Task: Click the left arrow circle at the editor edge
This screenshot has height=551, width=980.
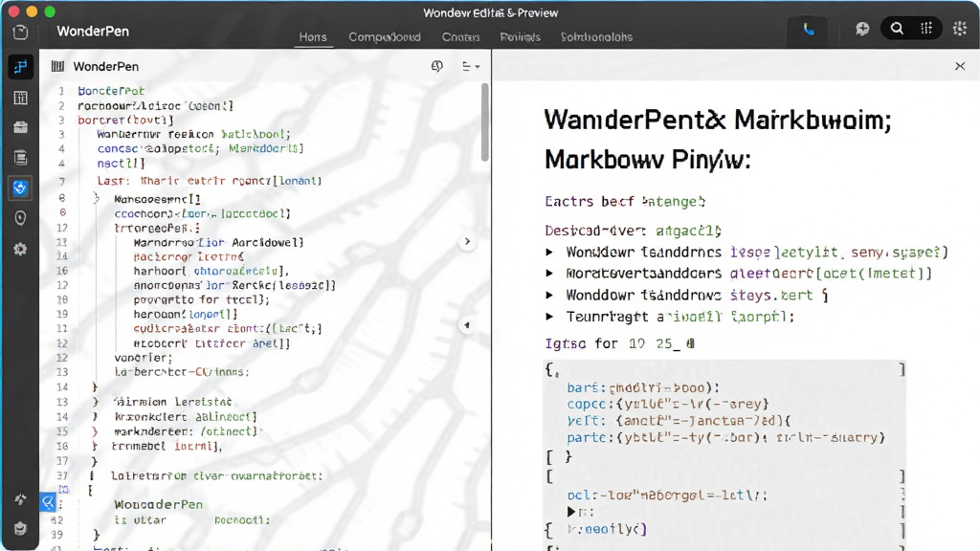Action: tap(467, 325)
